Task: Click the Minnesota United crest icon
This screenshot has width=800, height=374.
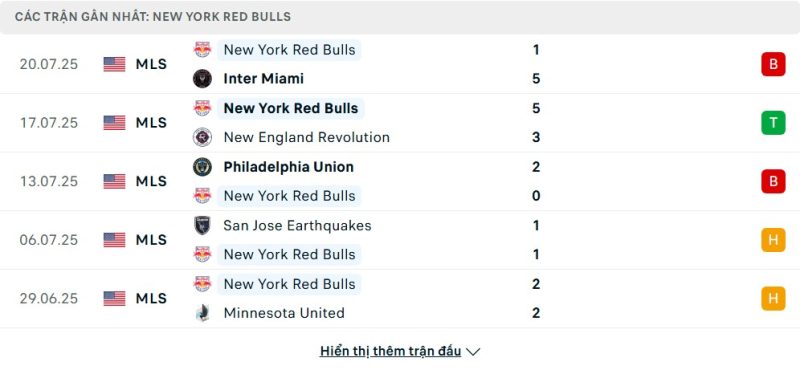Action: pos(203,313)
